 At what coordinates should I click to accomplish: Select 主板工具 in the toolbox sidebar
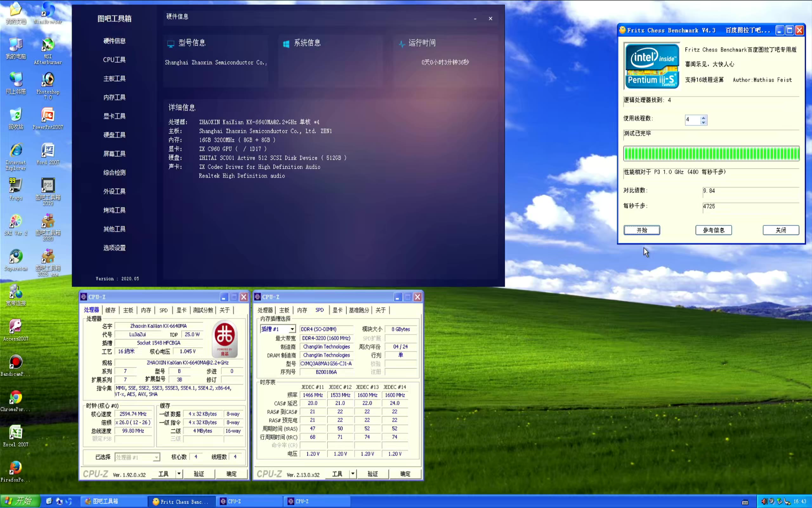click(114, 78)
